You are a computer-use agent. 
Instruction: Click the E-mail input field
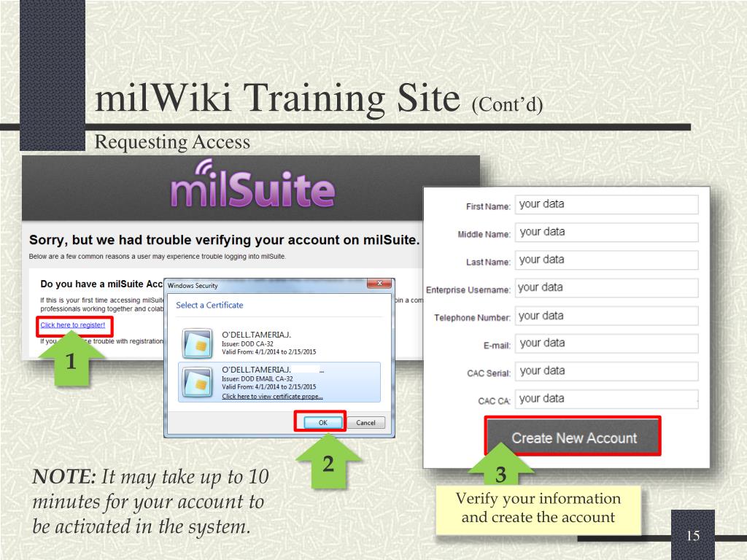(x=606, y=343)
